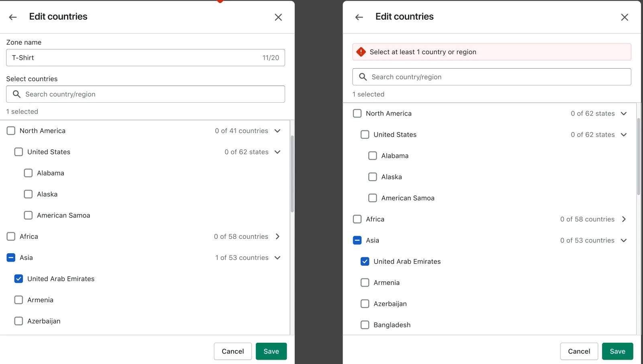The width and height of the screenshot is (643, 364).
Task: Click '0 of 41 countries' text
Action: coord(241,131)
